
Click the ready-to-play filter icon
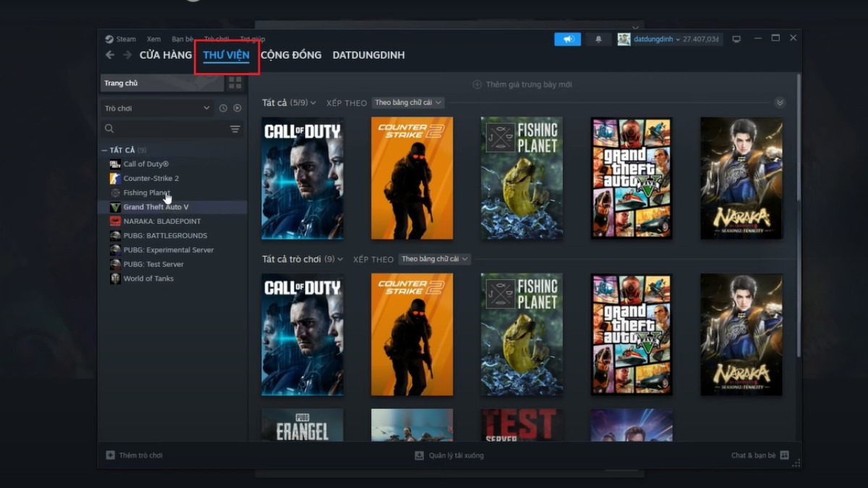[237, 108]
